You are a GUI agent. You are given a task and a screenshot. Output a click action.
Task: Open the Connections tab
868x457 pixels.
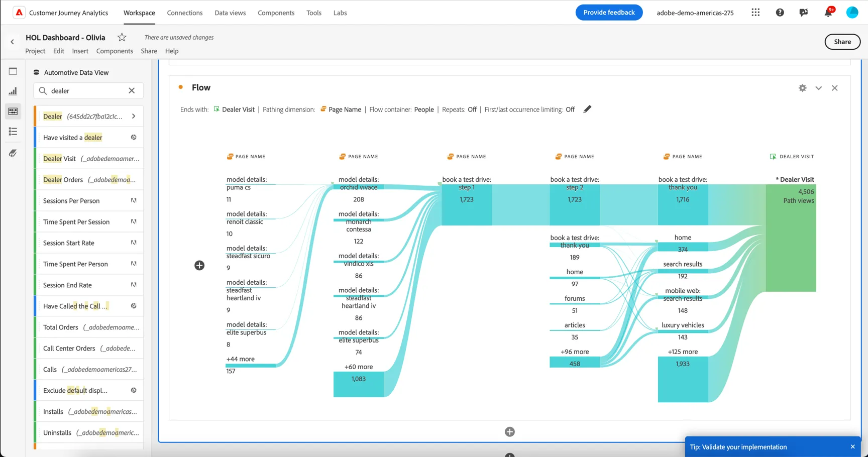(185, 13)
